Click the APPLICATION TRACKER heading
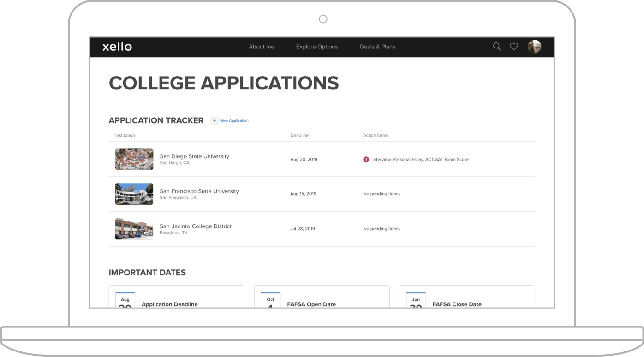Screen dimensions: 644x357 (156, 120)
